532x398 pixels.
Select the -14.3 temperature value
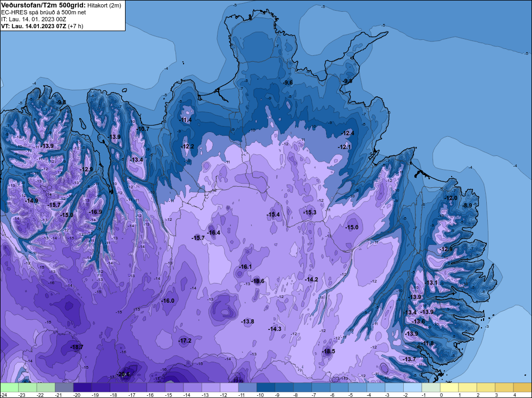275,329
